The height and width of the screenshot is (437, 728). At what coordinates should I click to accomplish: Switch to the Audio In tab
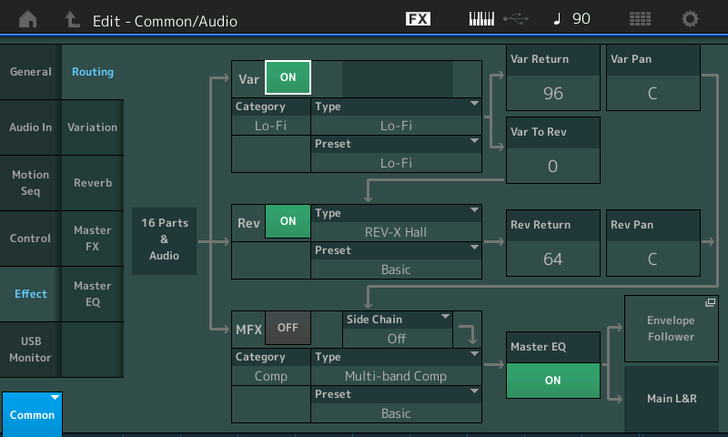click(30, 127)
